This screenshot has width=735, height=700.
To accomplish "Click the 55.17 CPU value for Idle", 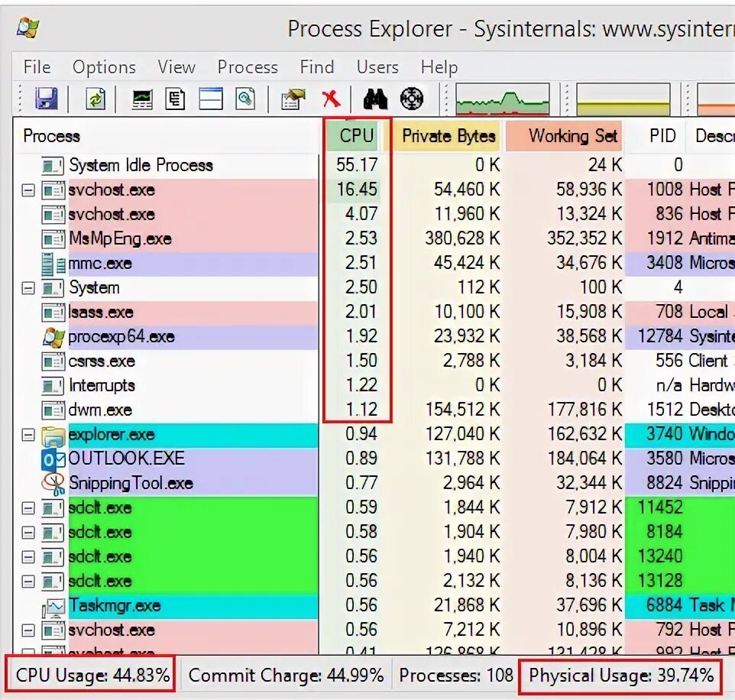I will pyautogui.click(x=357, y=165).
